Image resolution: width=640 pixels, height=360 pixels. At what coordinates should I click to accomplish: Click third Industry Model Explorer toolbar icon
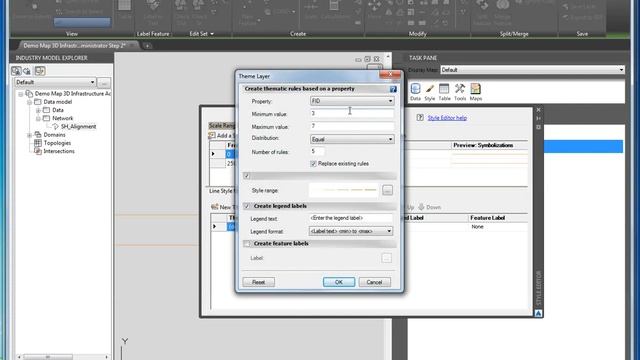(x=40, y=71)
